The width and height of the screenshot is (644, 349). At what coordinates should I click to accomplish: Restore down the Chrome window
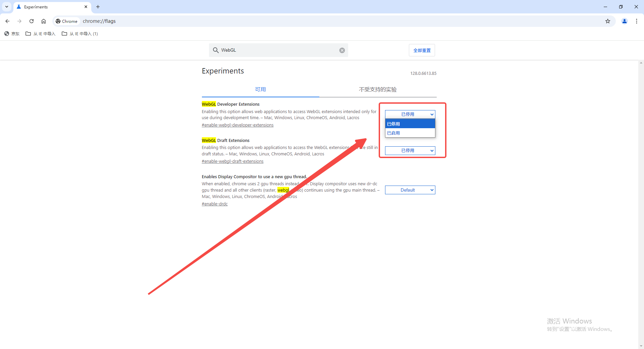click(x=621, y=7)
